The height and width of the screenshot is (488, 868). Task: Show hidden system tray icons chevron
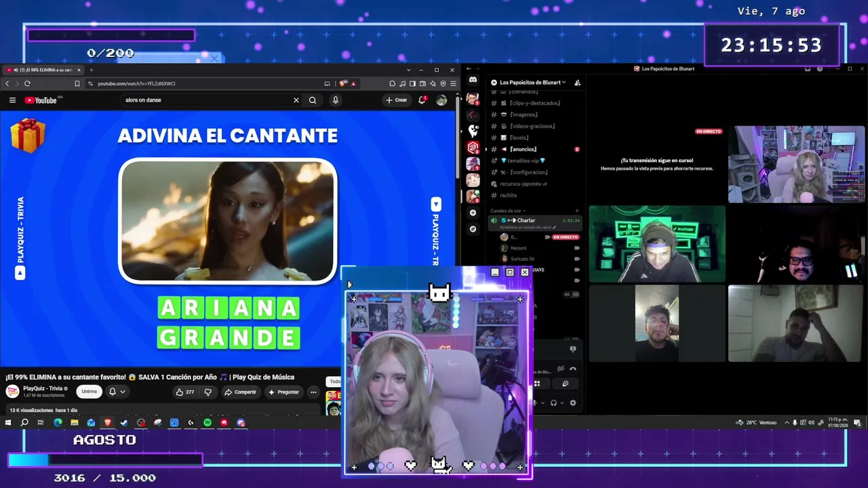(787, 422)
